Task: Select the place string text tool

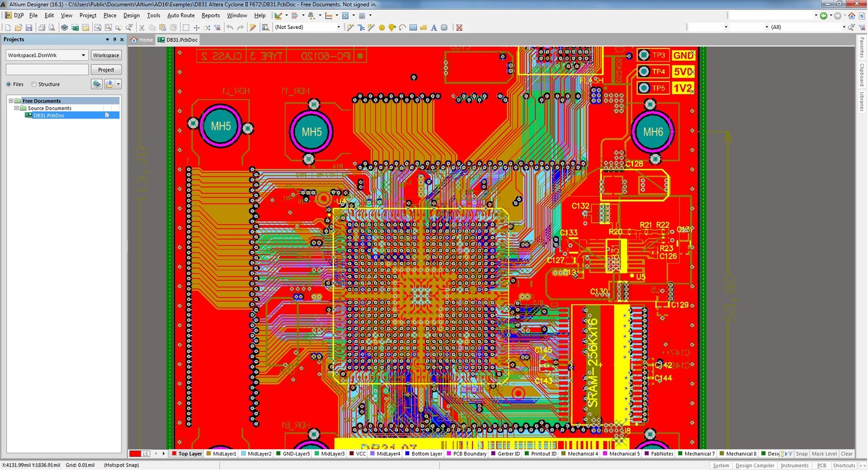Action: point(434,27)
